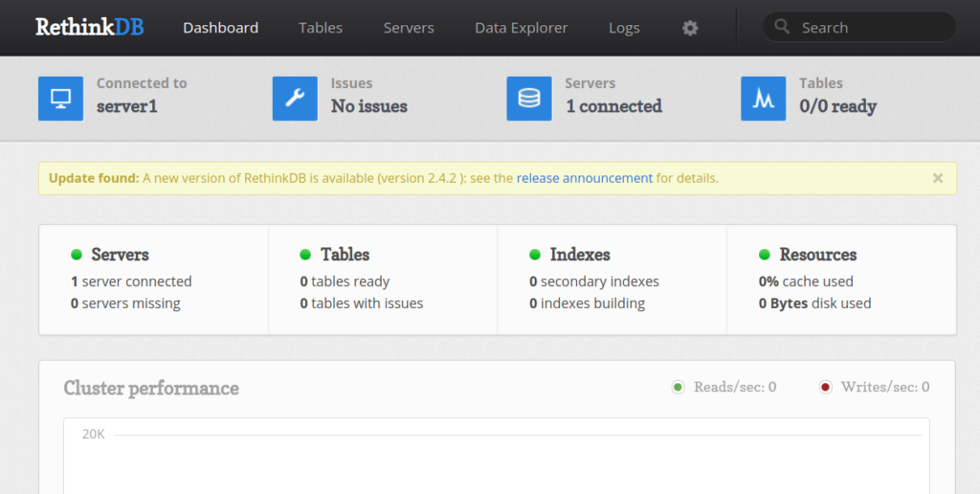Click the Connected to monitor icon
980x494 pixels.
pyautogui.click(x=60, y=99)
